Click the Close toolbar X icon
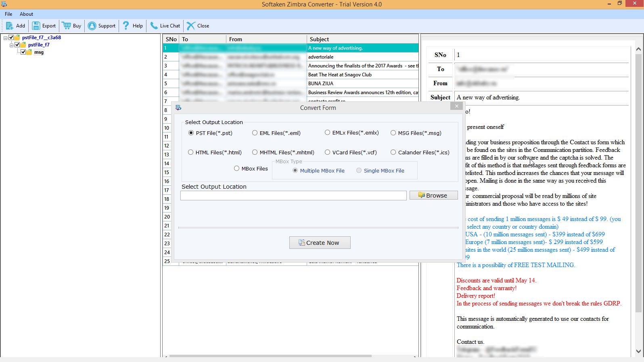The height and width of the screenshot is (362, 644). (191, 26)
